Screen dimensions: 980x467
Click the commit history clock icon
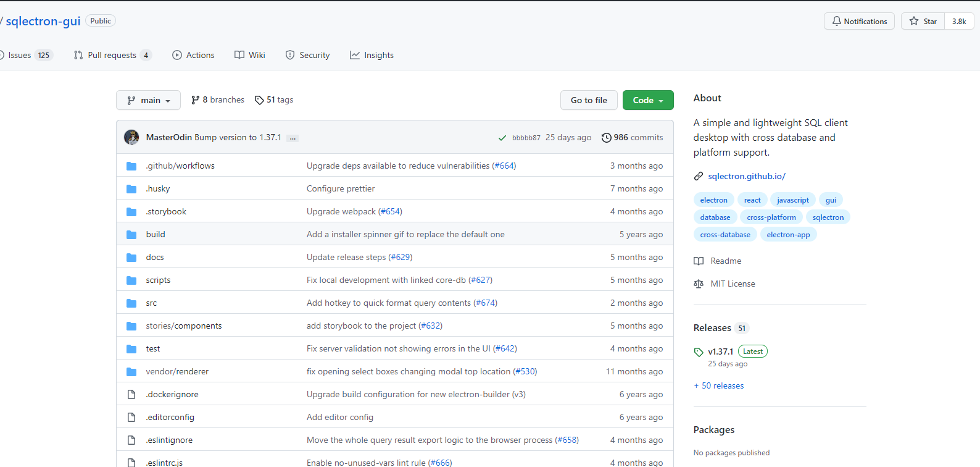[607, 138]
